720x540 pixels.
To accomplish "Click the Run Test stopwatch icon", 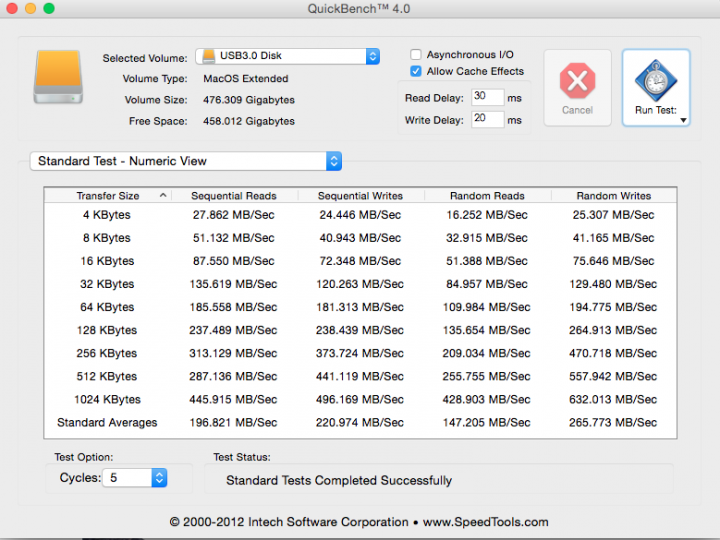I will [x=656, y=79].
